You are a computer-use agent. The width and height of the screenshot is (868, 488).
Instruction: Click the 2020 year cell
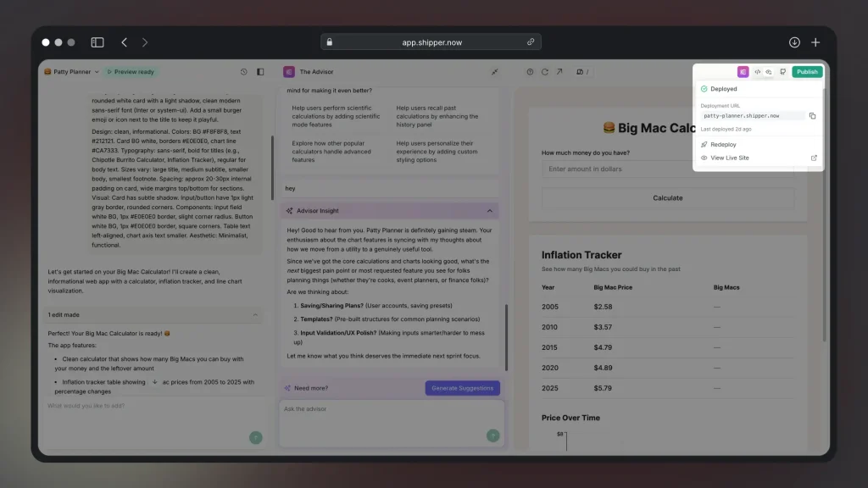[x=549, y=368]
